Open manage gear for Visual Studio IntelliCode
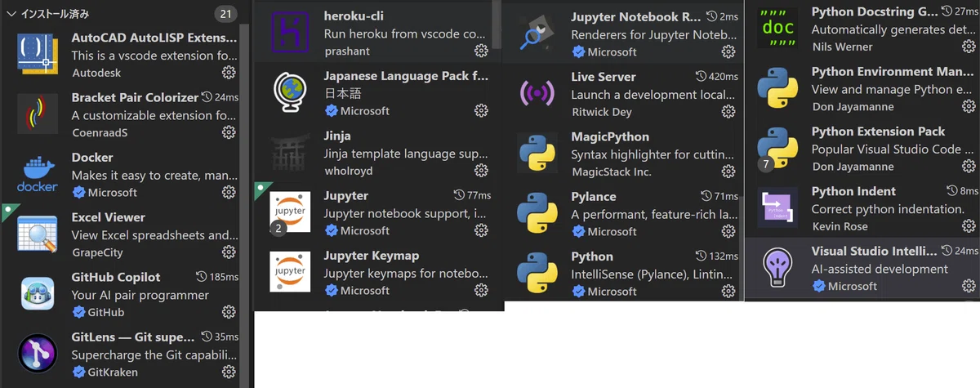This screenshot has width=980, height=388. tap(969, 286)
